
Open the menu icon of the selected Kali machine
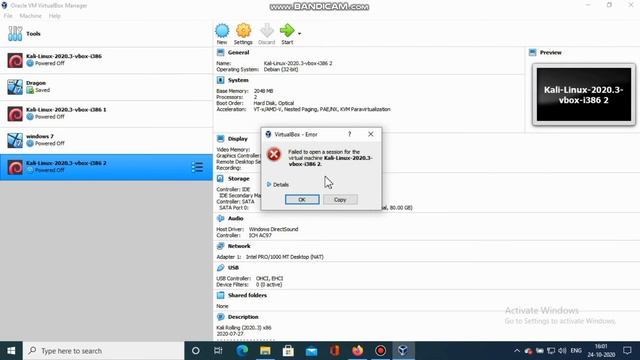[x=198, y=167]
